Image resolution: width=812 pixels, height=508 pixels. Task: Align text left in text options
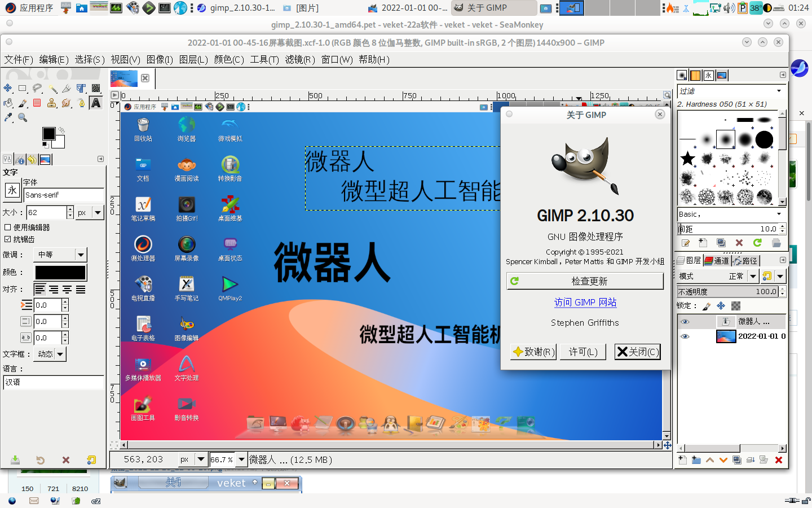pos(39,290)
